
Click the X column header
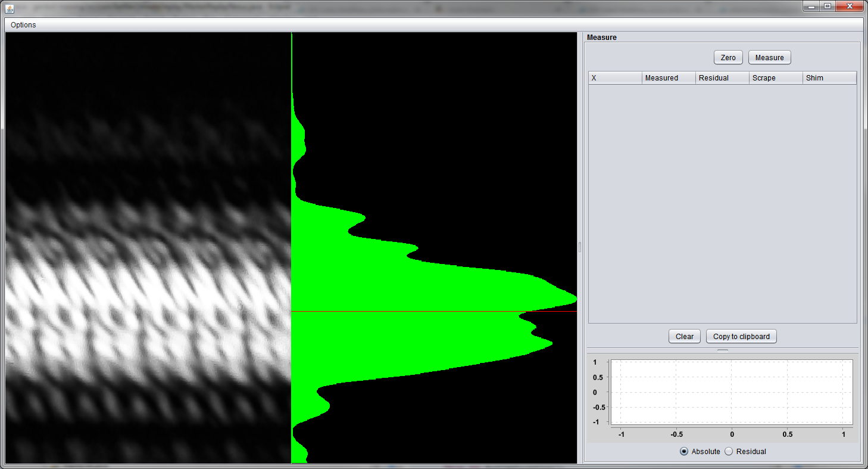615,78
